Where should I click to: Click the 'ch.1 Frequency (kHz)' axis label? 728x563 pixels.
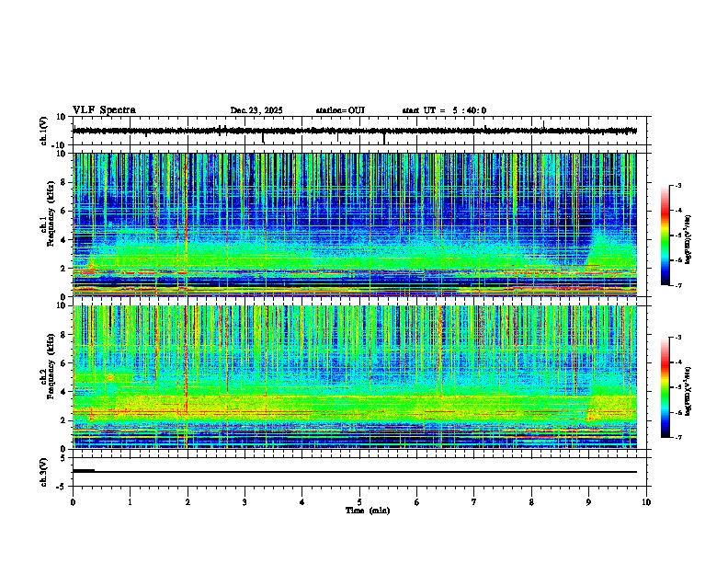click(47, 214)
